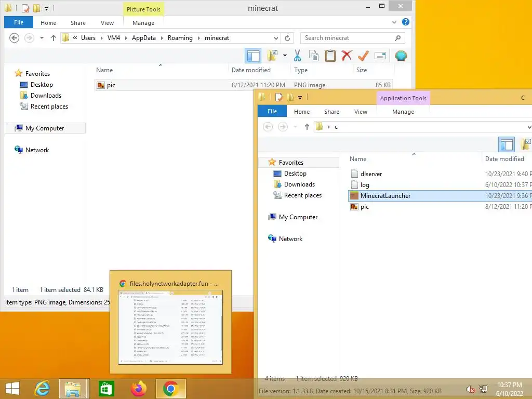Open the File tab in c window

point(272,111)
